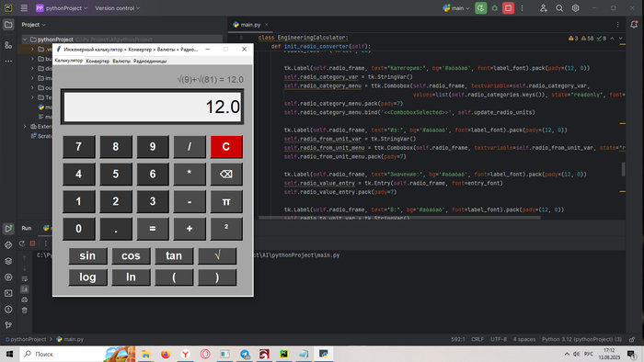Rerun the main configuration in toolbar
Image resolution: width=644 pixels, height=362 pixels.
click(x=480, y=7)
